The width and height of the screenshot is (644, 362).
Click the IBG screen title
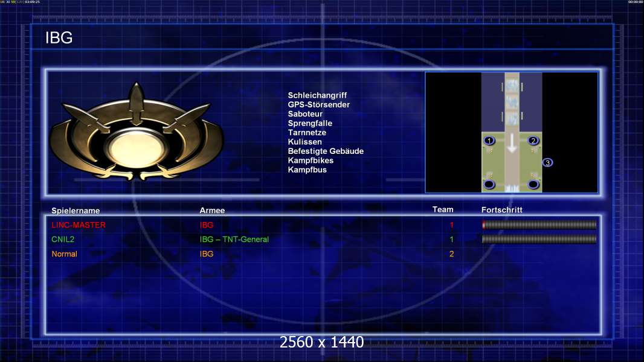click(59, 38)
